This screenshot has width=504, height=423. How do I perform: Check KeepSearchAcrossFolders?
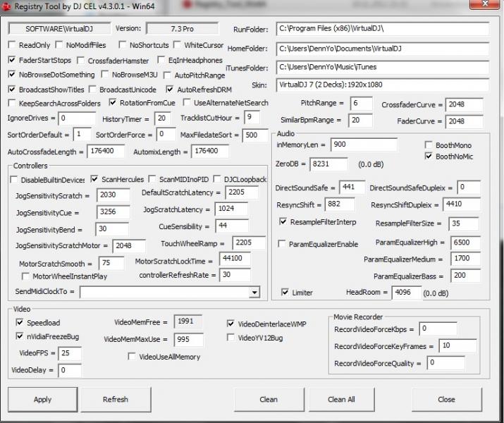12,103
